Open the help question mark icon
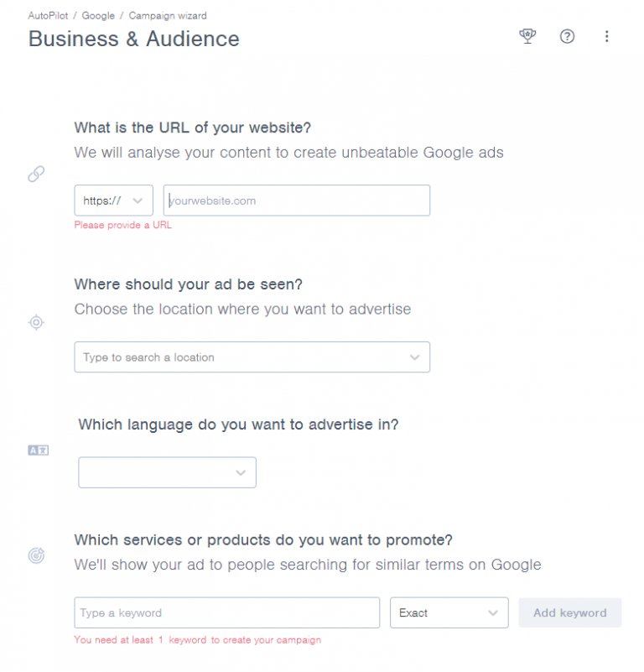This screenshot has width=644, height=672. tap(567, 36)
